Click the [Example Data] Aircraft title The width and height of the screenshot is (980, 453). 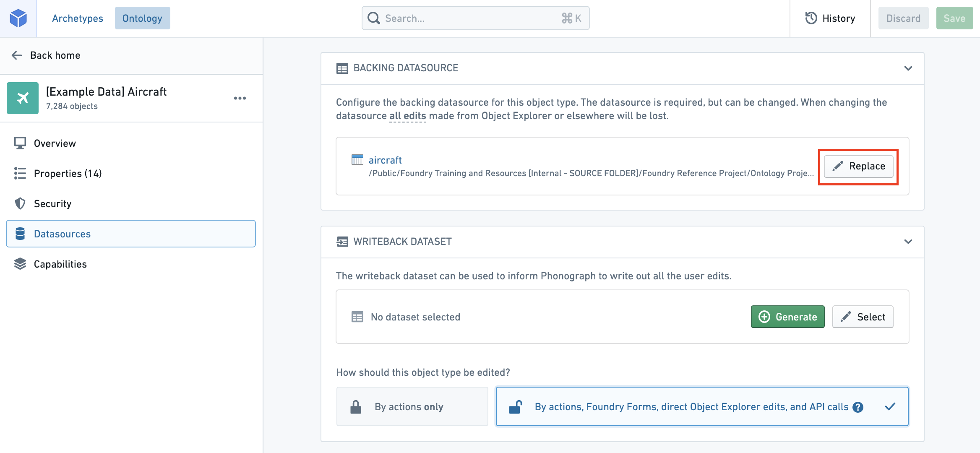coord(106,92)
